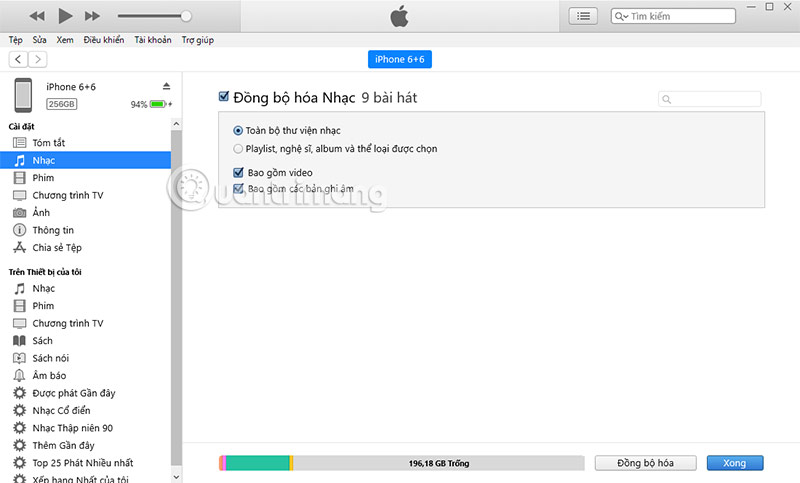Click the 256GB capacity badge
This screenshot has height=483, width=800.
tap(62, 104)
